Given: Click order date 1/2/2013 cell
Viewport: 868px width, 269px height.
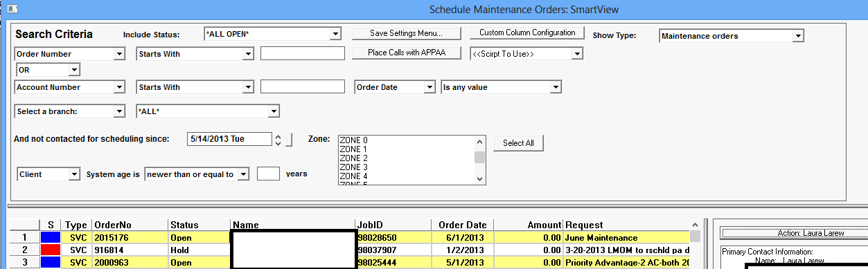Looking at the screenshot, I should [462, 250].
